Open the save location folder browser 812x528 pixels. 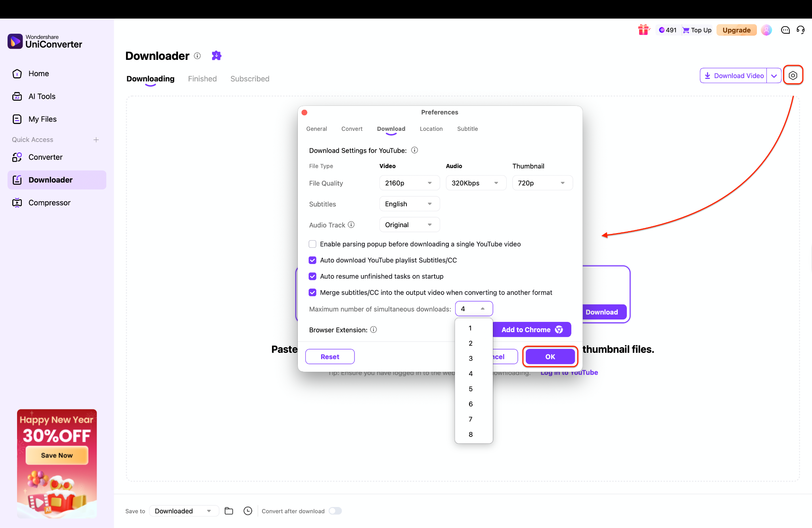(229, 511)
